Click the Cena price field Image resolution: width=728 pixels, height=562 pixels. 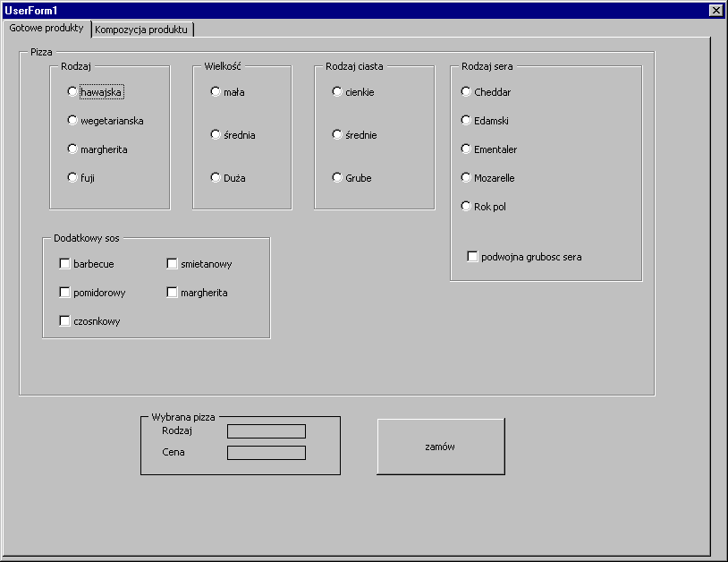(267, 453)
